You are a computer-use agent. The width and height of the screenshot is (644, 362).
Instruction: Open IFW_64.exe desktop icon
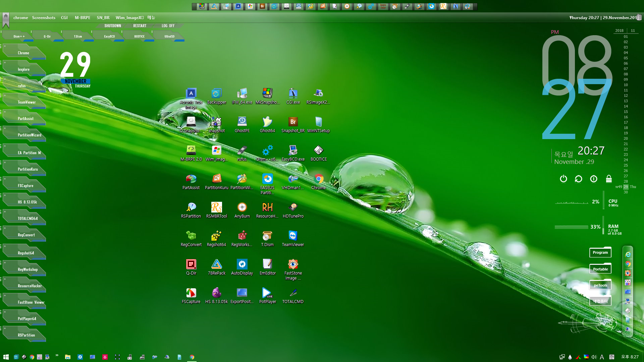pyautogui.click(x=242, y=96)
